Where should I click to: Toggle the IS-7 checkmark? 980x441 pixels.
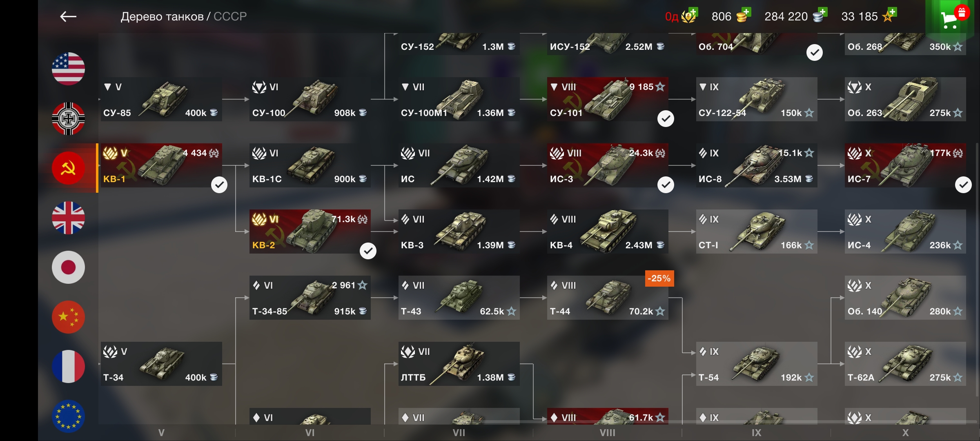click(x=963, y=185)
